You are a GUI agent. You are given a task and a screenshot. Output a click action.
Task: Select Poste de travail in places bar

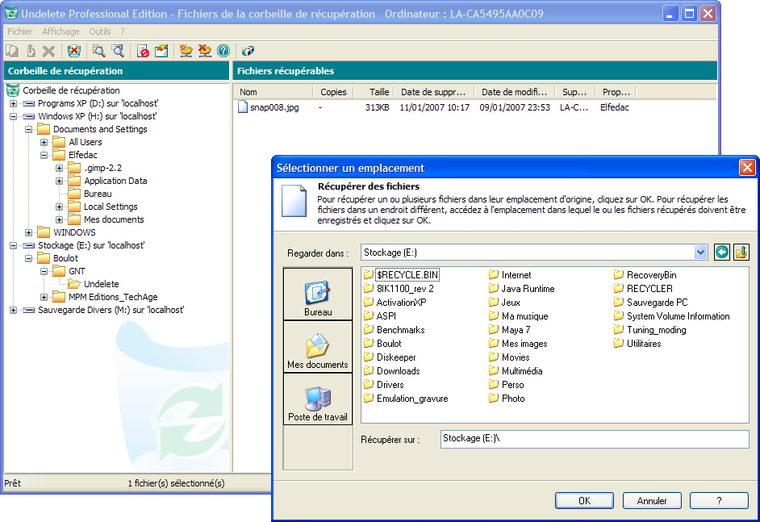click(x=318, y=400)
